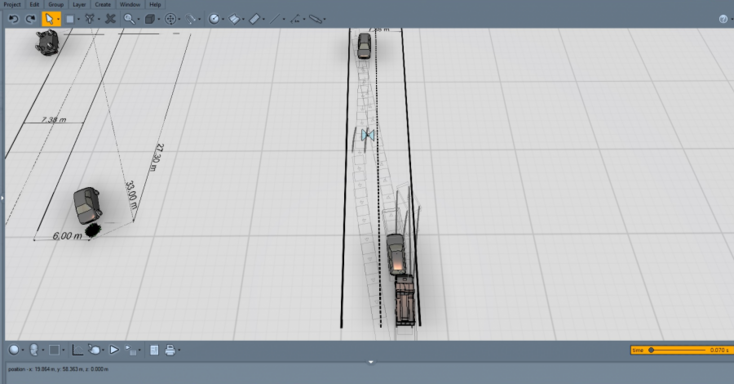Activate the magnifier zoom tool
Image resolution: width=734 pixels, height=384 pixels.
(x=129, y=19)
